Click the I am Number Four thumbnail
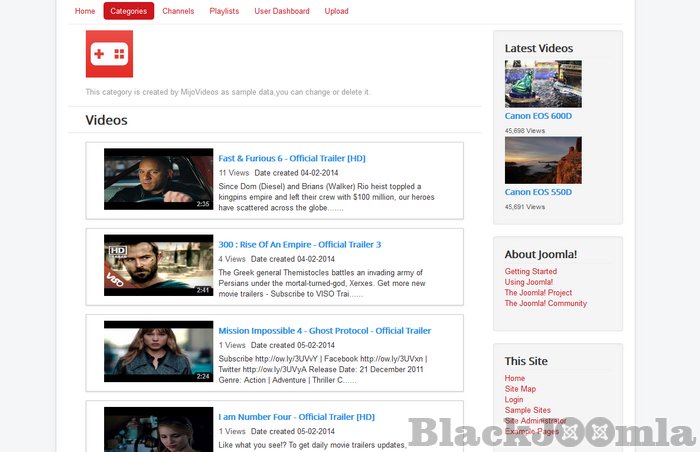 point(158,430)
